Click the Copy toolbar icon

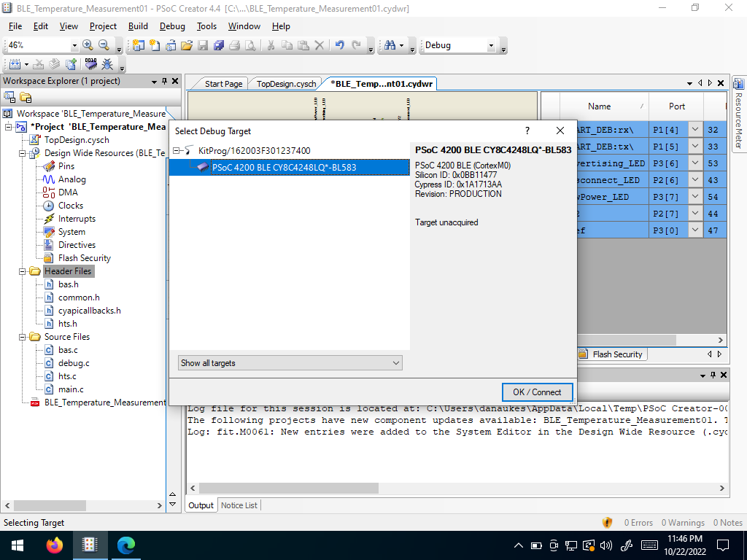[287, 45]
